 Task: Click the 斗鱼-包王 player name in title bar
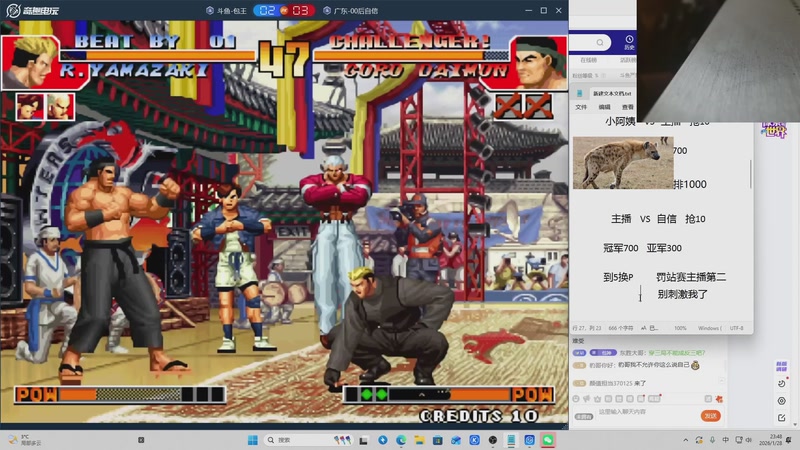(x=232, y=11)
